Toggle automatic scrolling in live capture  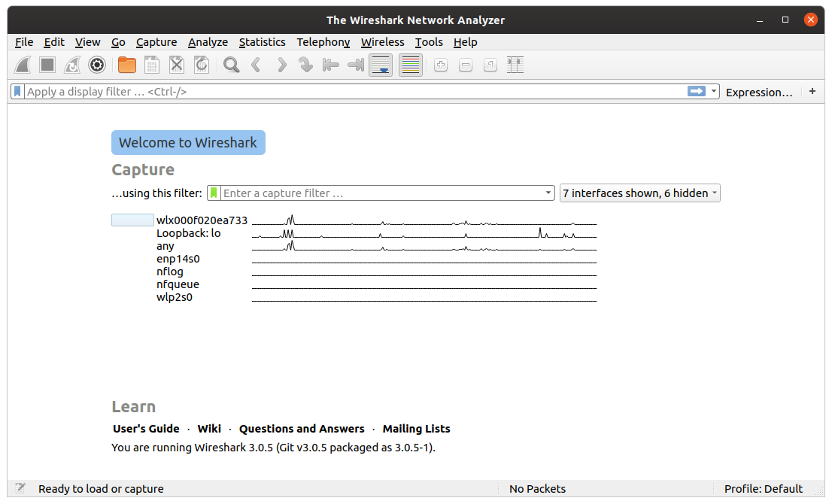(x=381, y=65)
